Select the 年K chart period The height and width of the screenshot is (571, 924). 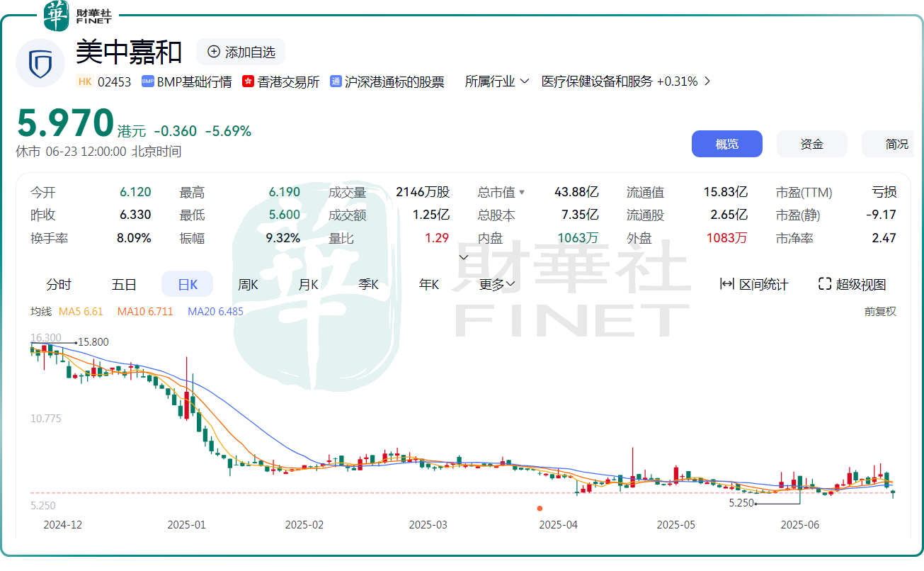429,284
